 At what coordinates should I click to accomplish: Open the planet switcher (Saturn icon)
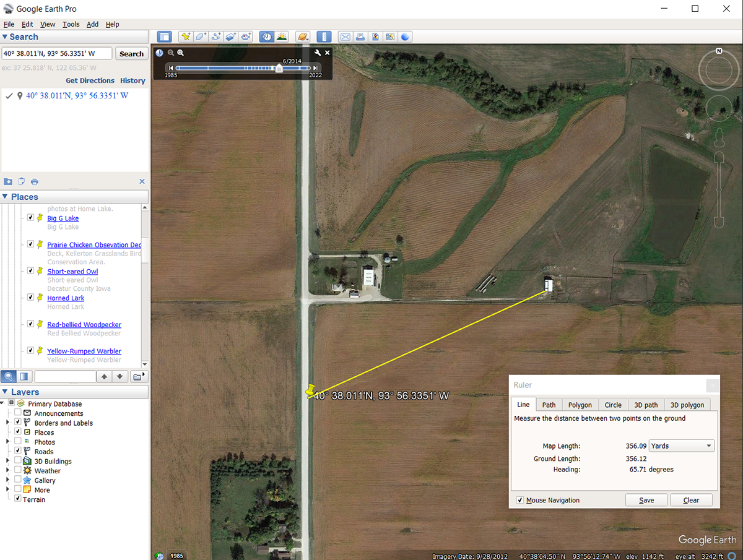pos(302,37)
